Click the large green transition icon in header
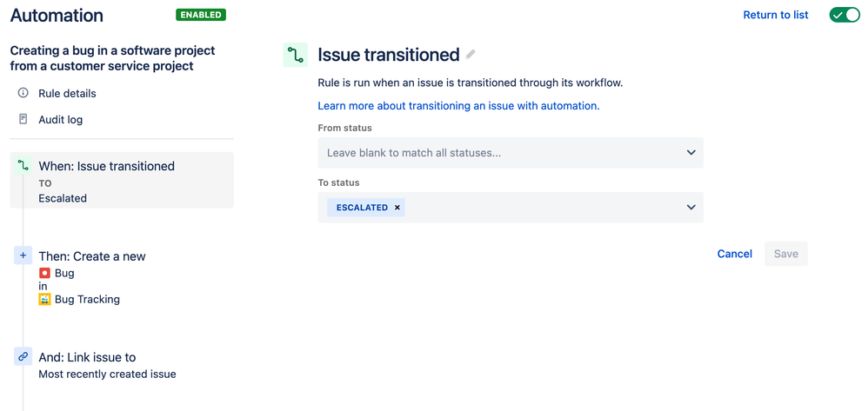The image size is (868, 411). click(x=295, y=55)
